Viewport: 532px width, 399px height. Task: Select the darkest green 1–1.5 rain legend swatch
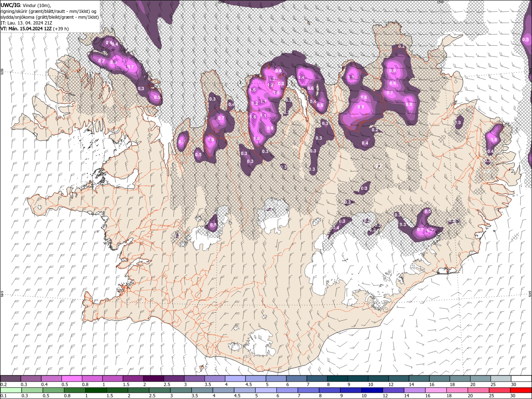tap(96, 390)
